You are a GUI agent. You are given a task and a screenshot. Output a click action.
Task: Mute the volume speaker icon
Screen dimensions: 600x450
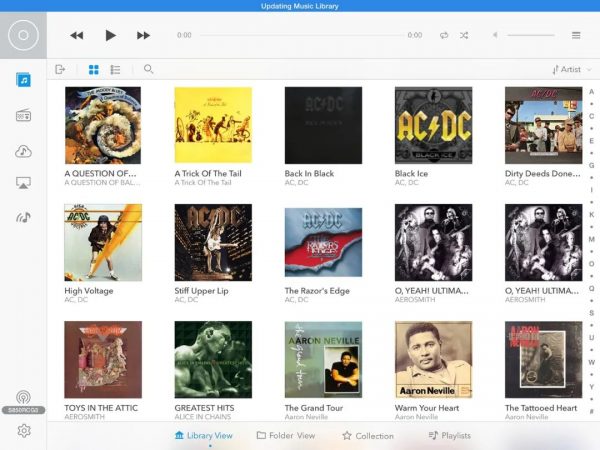(x=495, y=35)
